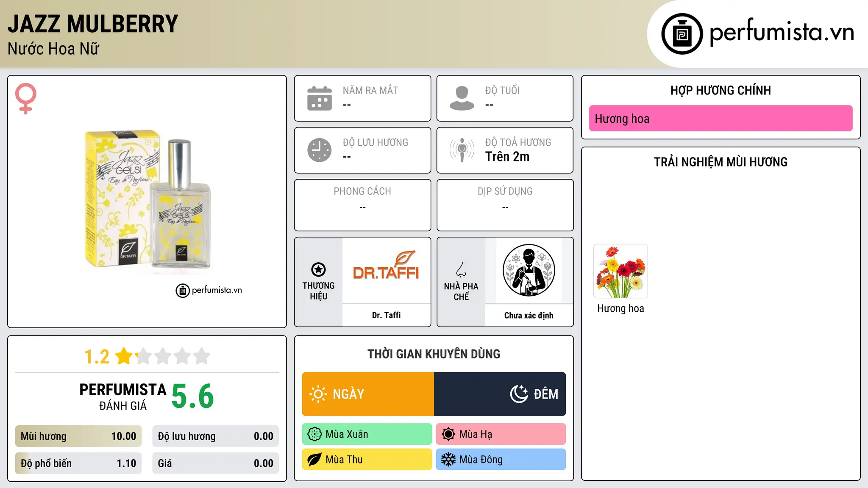Viewport: 868px width, 488px height.
Task: Click the clock icon for Độ lưu hương
Action: pos(320,150)
